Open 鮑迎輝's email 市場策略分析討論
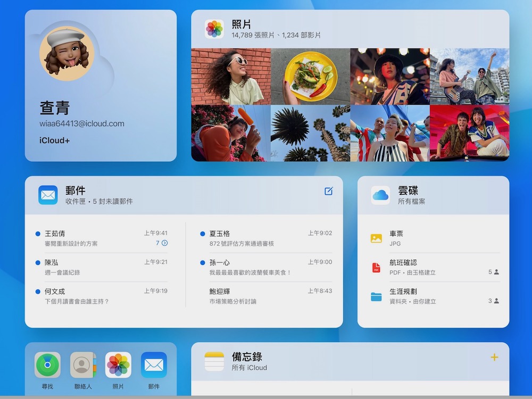 [266, 296]
